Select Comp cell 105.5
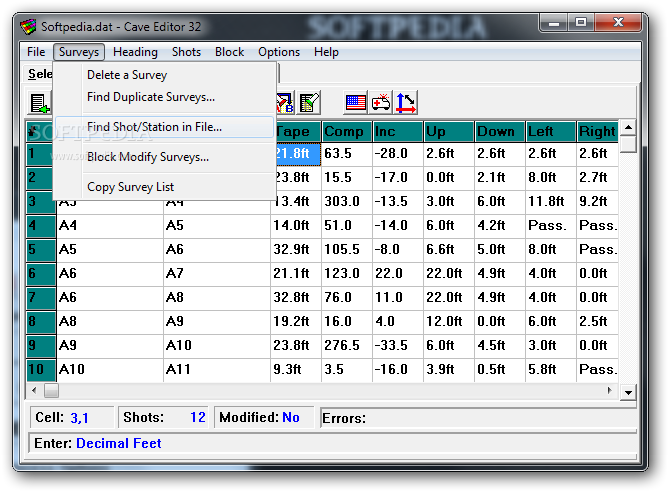 pos(347,249)
